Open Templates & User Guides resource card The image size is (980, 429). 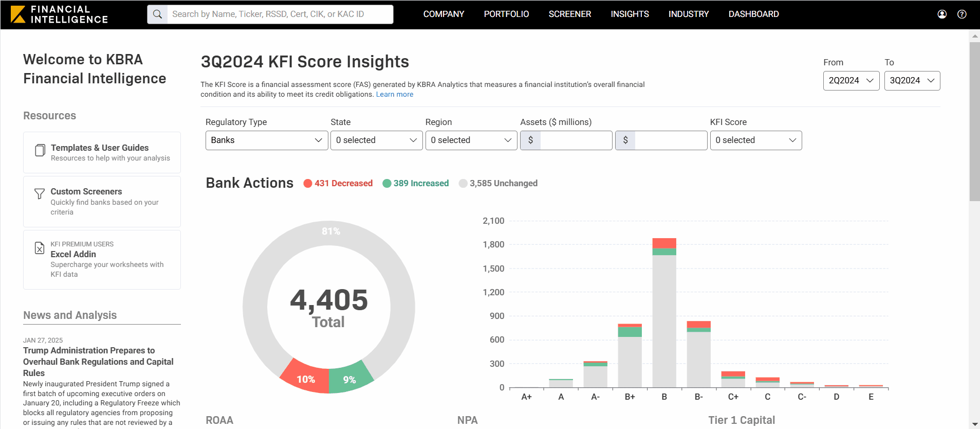[x=102, y=152]
